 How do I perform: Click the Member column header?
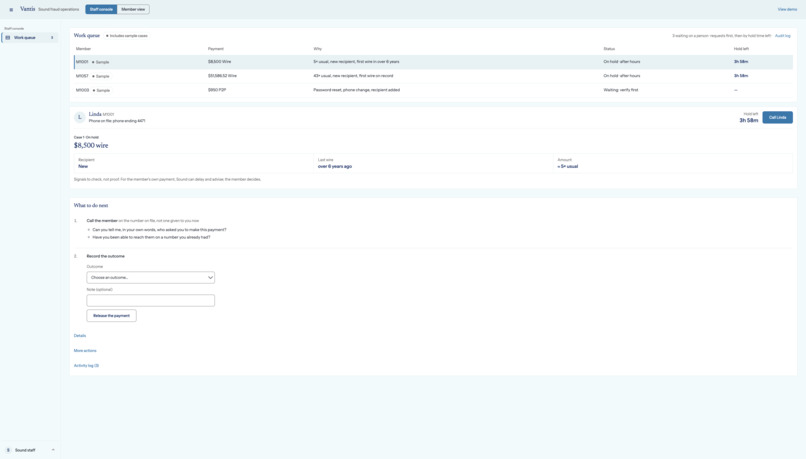click(x=83, y=49)
